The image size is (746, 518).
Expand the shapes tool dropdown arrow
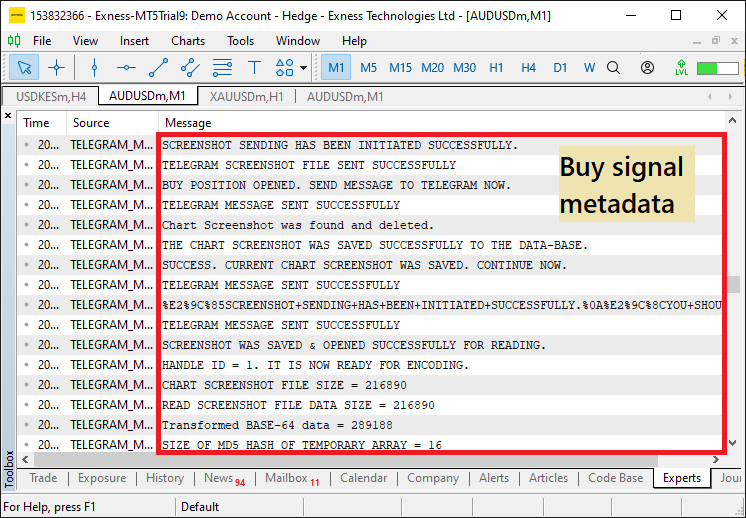(x=304, y=68)
